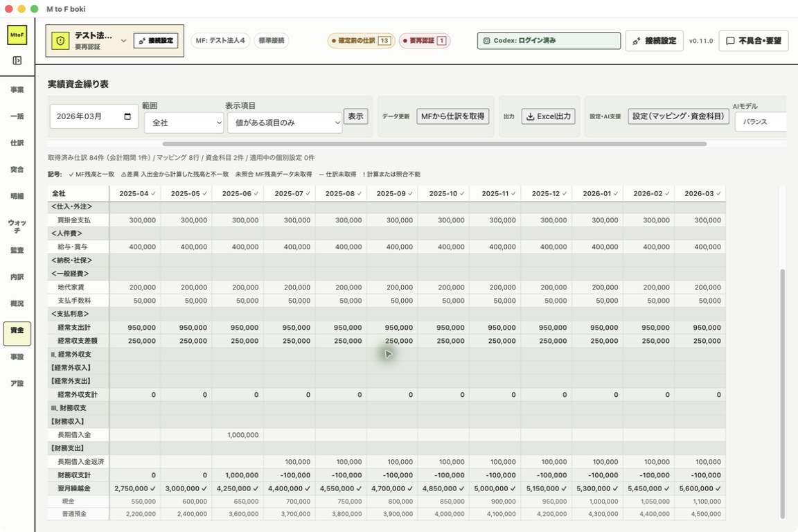798x532 pixels.
Task: Click the Excel出力 download button
Action: [x=548, y=116]
